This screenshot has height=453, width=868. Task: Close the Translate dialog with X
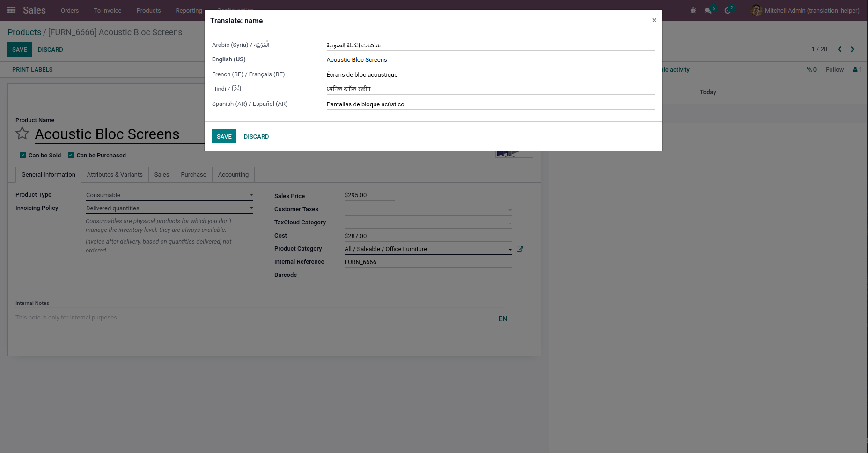[x=654, y=20]
